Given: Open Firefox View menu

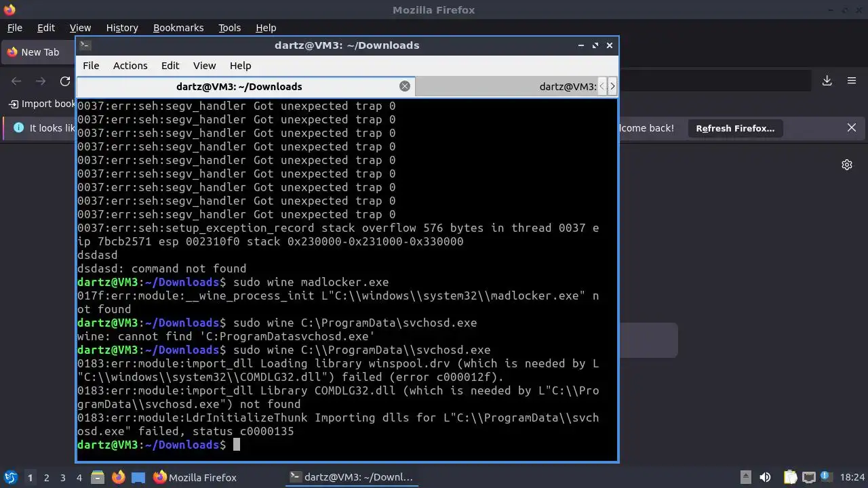Looking at the screenshot, I should click(x=80, y=28).
